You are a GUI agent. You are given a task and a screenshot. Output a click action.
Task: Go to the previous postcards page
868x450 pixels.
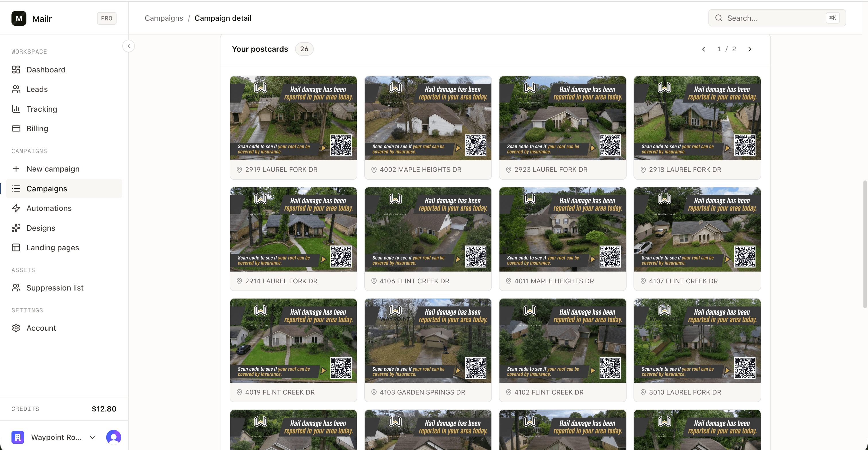[704, 49]
